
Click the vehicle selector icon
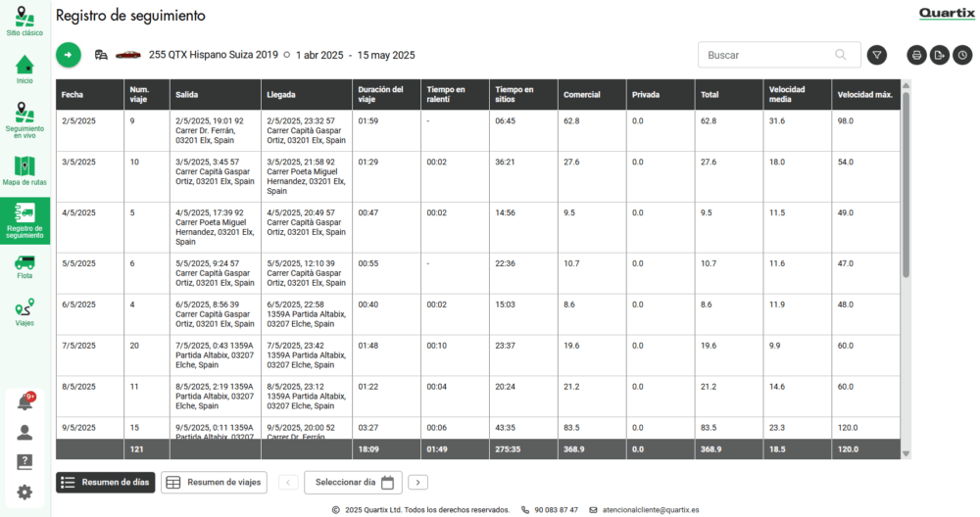[101, 55]
